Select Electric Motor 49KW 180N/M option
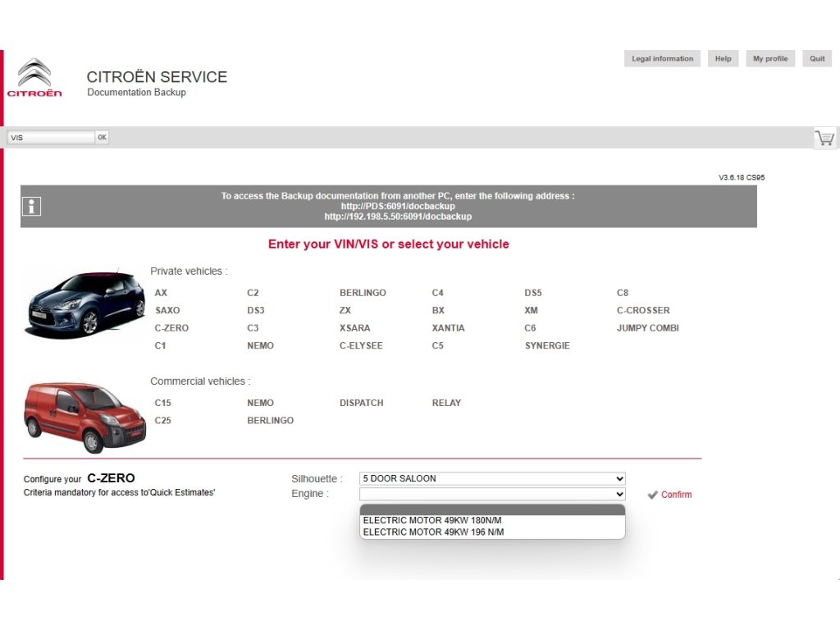Image resolution: width=840 pixels, height=630 pixels. point(492,520)
